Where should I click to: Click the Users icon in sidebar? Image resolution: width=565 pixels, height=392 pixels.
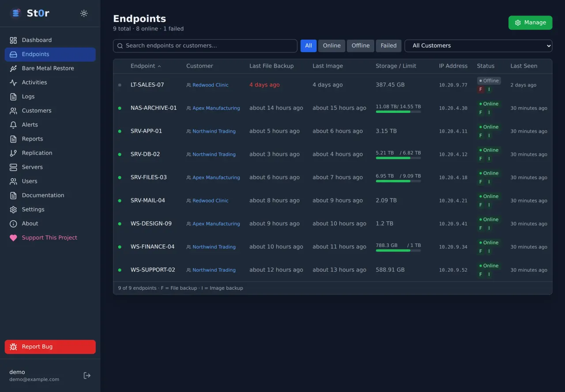[x=13, y=181]
